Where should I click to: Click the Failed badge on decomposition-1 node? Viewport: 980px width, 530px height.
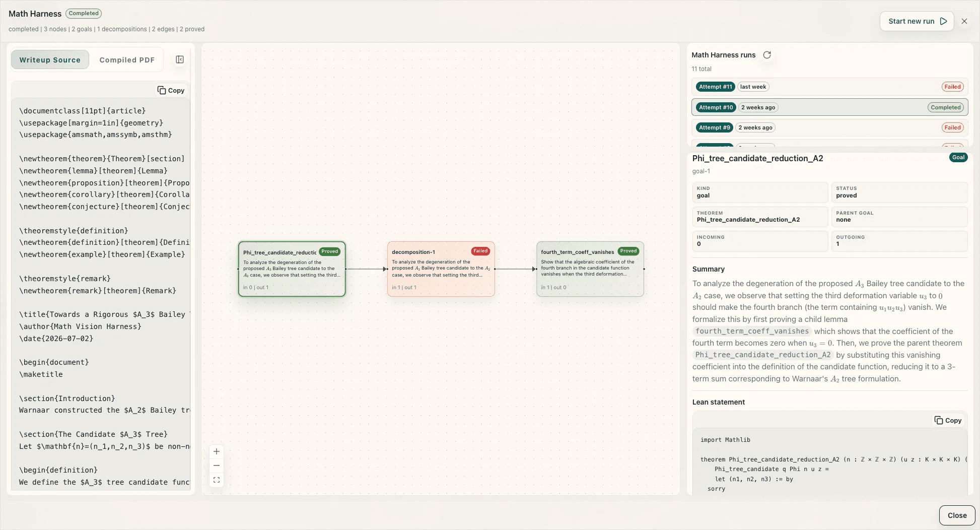pyautogui.click(x=480, y=251)
